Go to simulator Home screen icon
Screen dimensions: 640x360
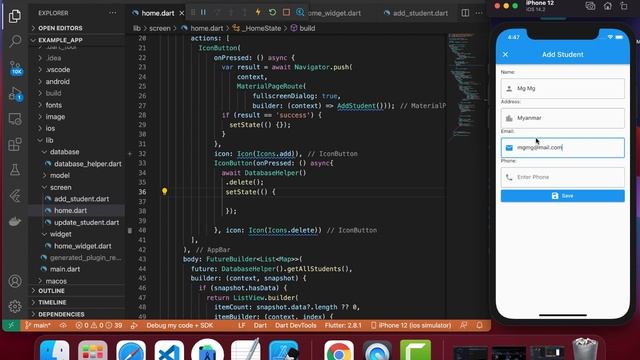pos(608,6)
